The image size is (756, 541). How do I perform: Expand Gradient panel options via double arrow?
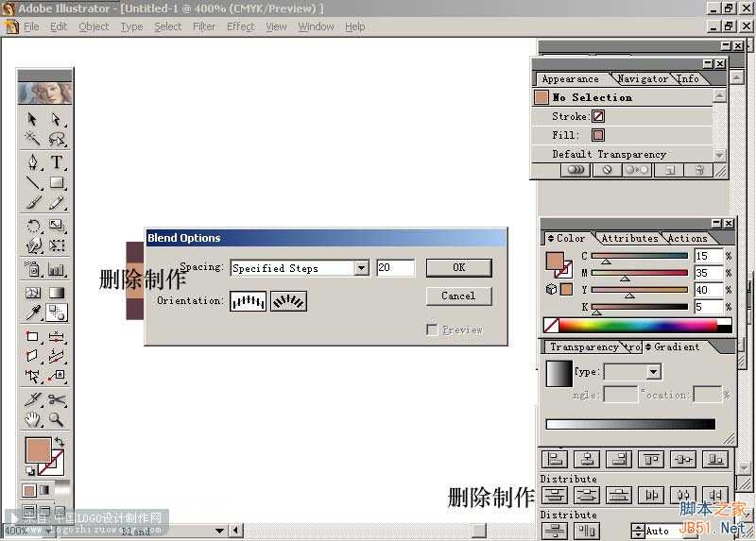[648, 347]
